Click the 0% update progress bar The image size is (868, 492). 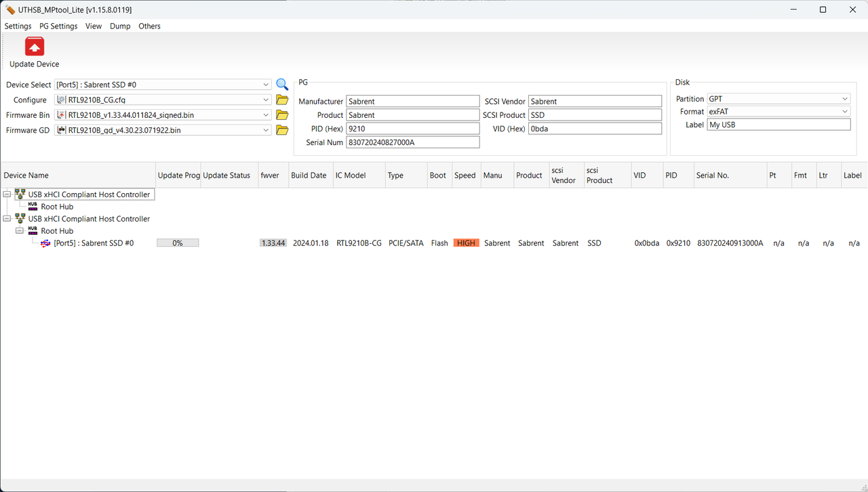coord(178,243)
